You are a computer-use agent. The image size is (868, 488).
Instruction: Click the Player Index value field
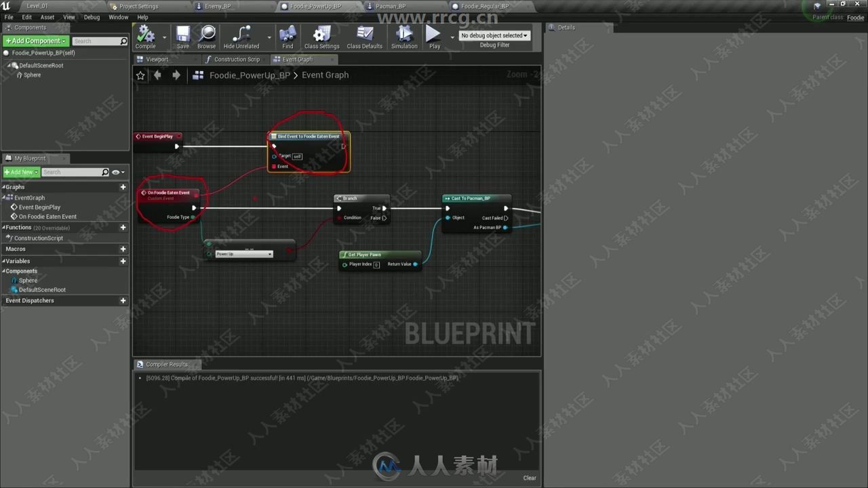click(376, 264)
